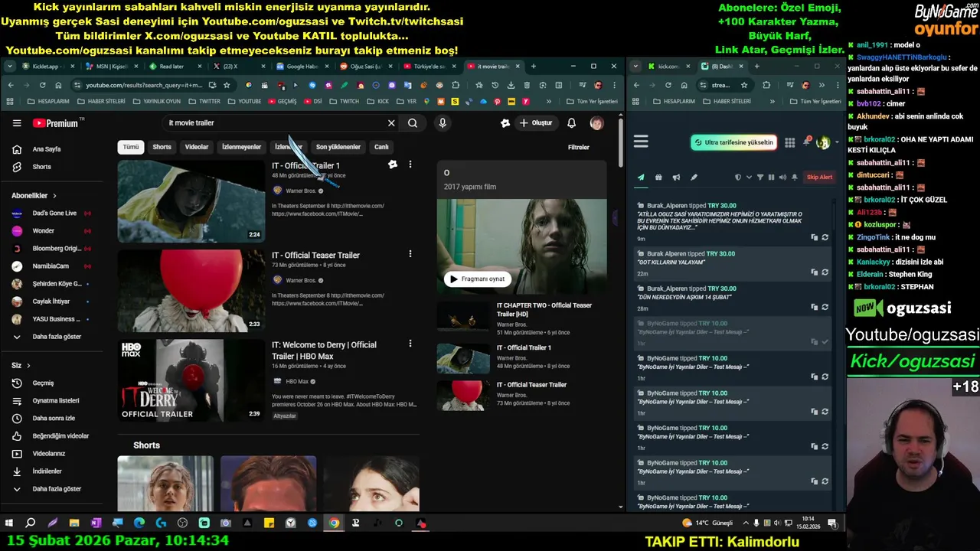The height and width of the screenshot is (551, 980).
Task: Click the YouTube search magnifier button
Action: click(x=413, y=122)
